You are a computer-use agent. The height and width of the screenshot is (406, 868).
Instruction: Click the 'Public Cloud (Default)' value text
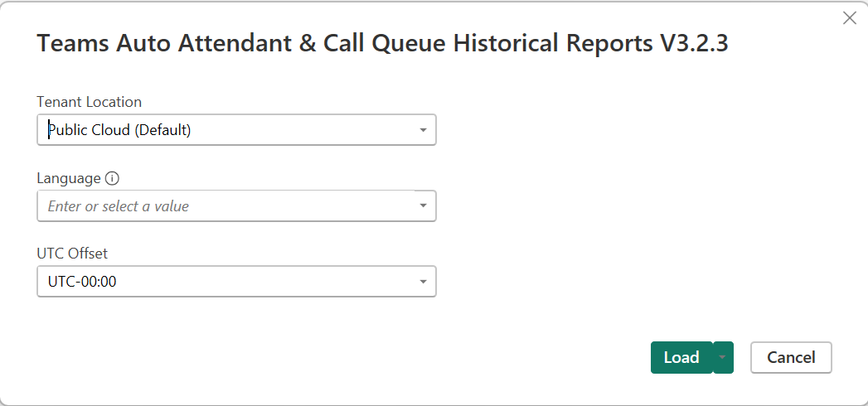pos(120,130)
